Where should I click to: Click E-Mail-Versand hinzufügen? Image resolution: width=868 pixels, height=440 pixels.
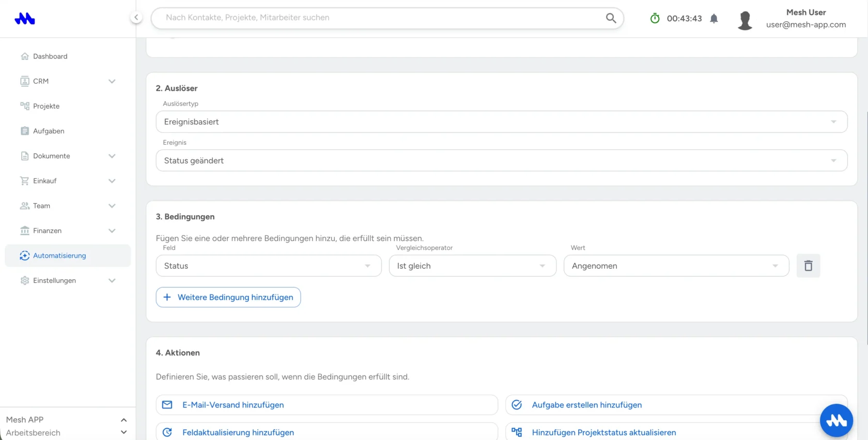point(327,405)
